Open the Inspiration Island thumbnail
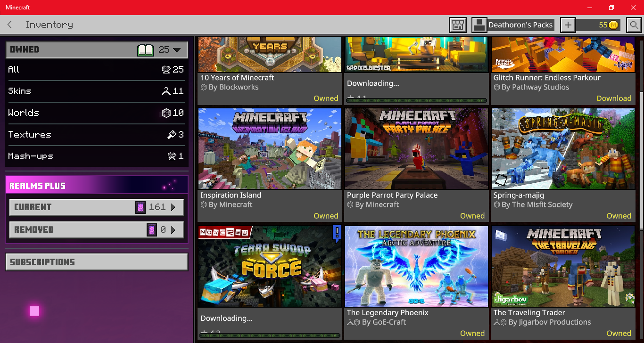 pyautogui.click(x=270, y=149)
